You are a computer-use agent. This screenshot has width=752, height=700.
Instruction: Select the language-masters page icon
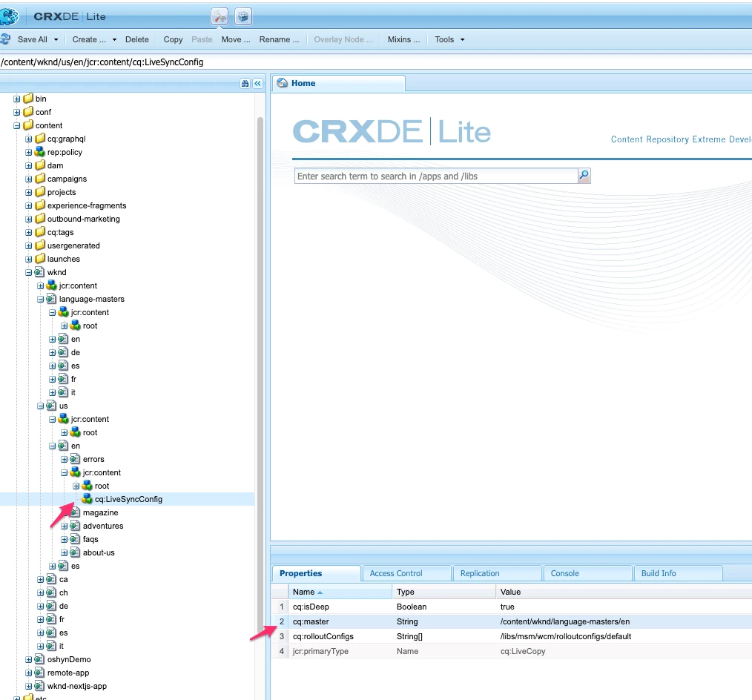[x=52, y=299]
